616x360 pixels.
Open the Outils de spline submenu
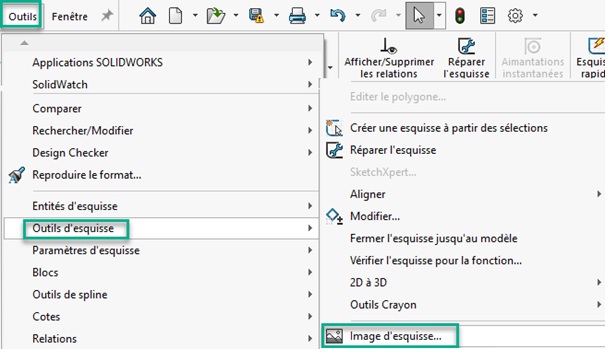pyautogui.click(x=162, y=294)
